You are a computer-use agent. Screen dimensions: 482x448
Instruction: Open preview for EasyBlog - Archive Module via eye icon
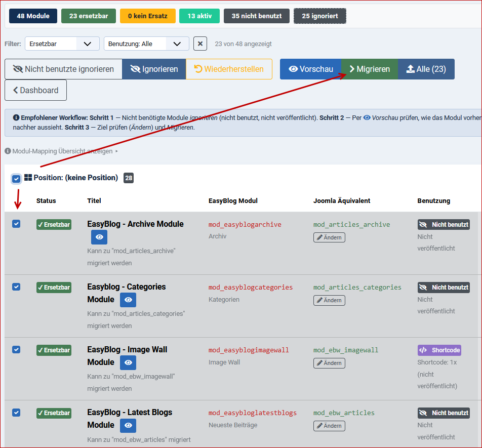point(99,237)
